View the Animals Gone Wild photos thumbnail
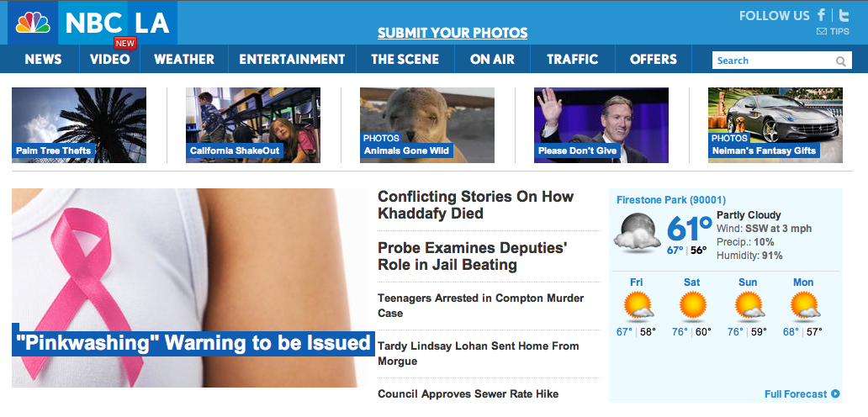 click(x=426, y=125)
